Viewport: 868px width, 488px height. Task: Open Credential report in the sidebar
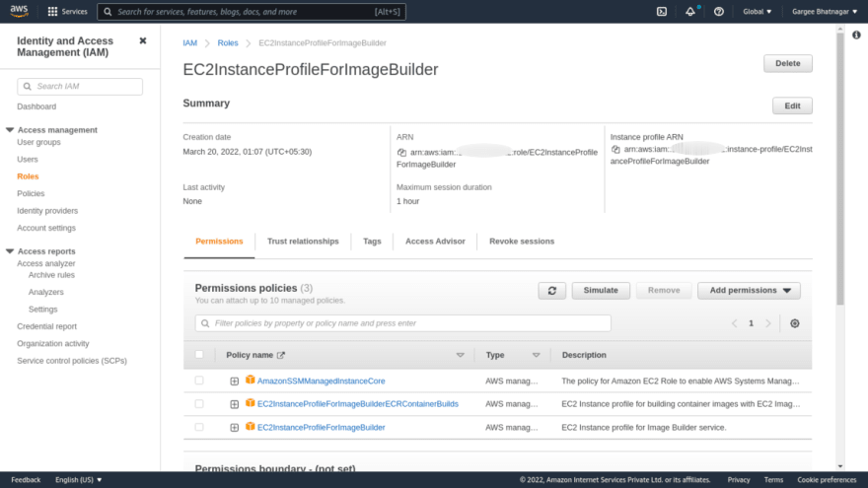click(x=46, y=326)
